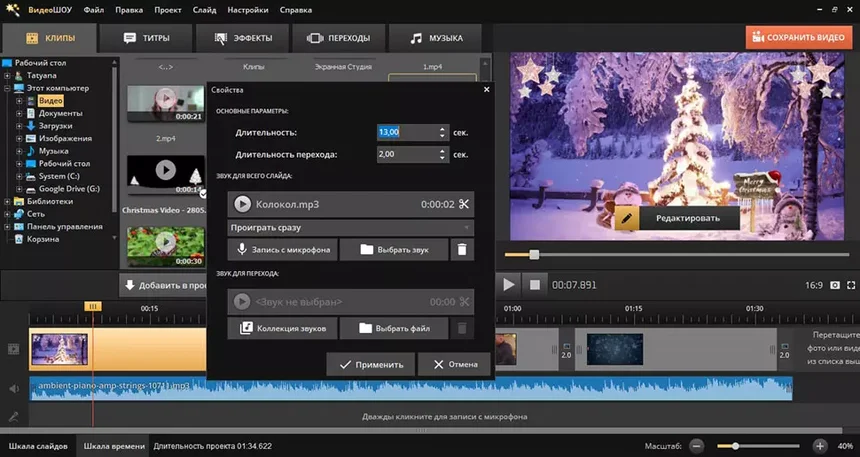The width and height of the screenshot is (860, 457).
Task: Select Google Drive (G:) in tree
Action: click(69, 189)
